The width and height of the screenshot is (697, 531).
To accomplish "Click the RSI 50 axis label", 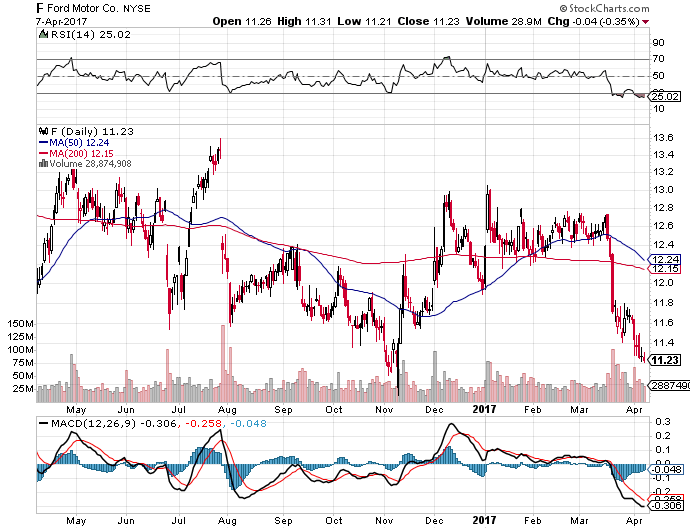I will 658,76.
